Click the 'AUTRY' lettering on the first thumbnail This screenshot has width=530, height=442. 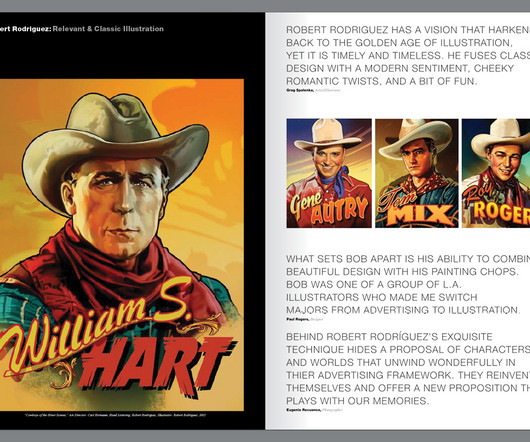point(339,210)
